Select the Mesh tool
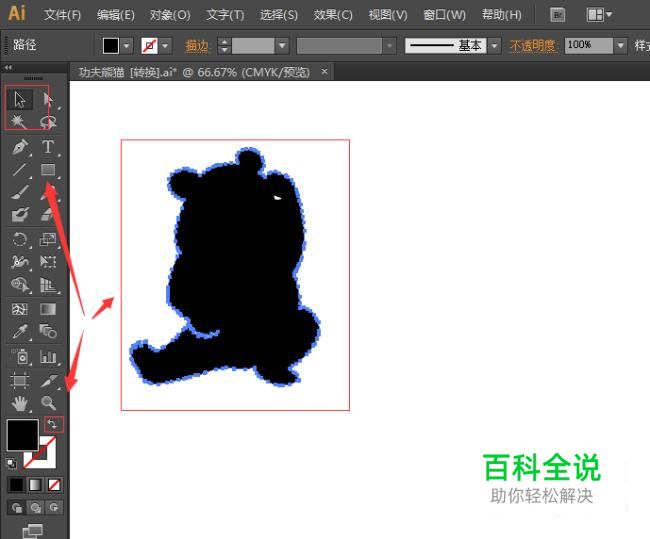The image size is (650, 539). (19, 309)
